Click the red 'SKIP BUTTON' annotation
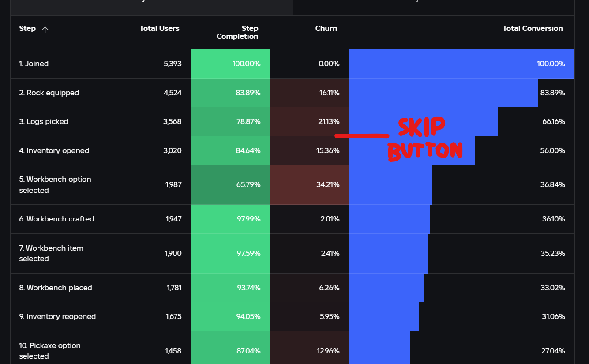Image resolution: width=589 pixels, height=364 pixels. (x=424, y=139)
